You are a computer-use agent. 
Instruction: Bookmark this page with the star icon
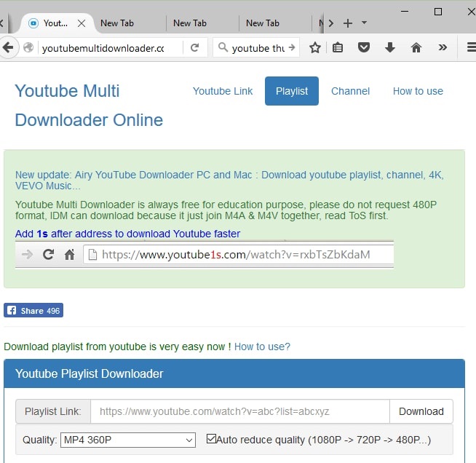315,47
